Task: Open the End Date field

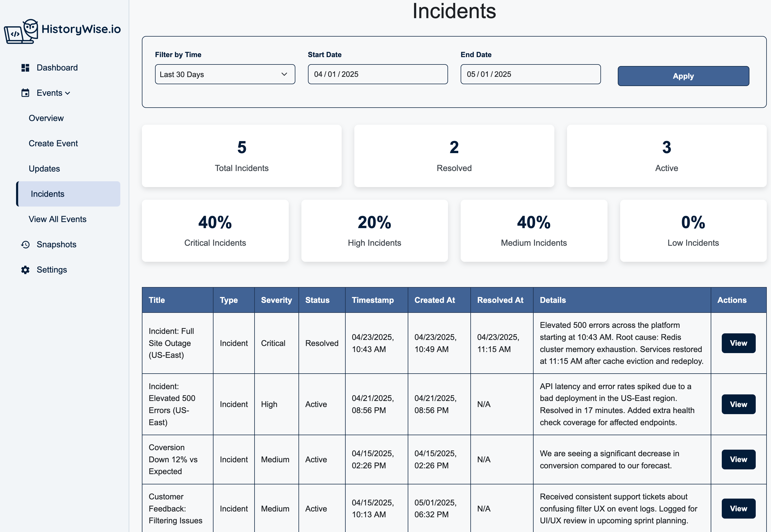Action: [530, 74]
